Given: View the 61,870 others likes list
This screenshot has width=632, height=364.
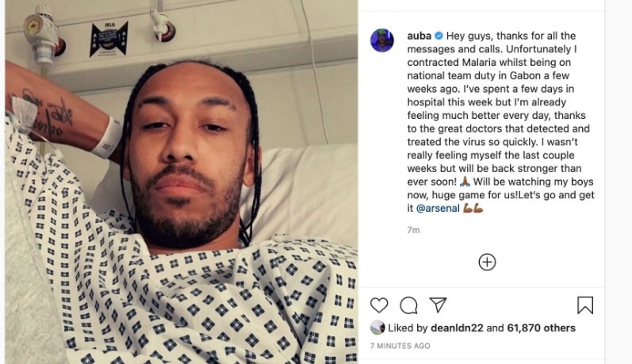Looking at the screenshot, I should (x=541, y=328).
